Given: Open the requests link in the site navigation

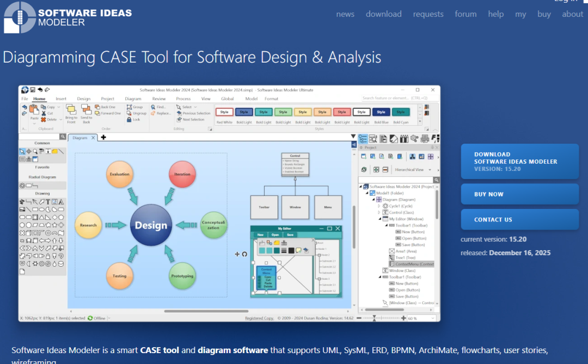Looking at the screenshot, I should click(428, 14).
